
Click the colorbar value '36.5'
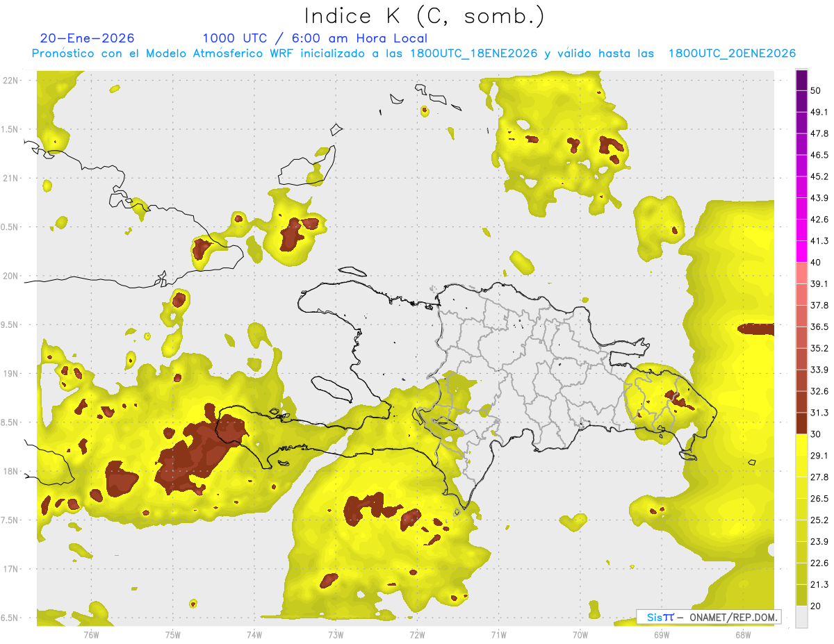pos(820,327)
